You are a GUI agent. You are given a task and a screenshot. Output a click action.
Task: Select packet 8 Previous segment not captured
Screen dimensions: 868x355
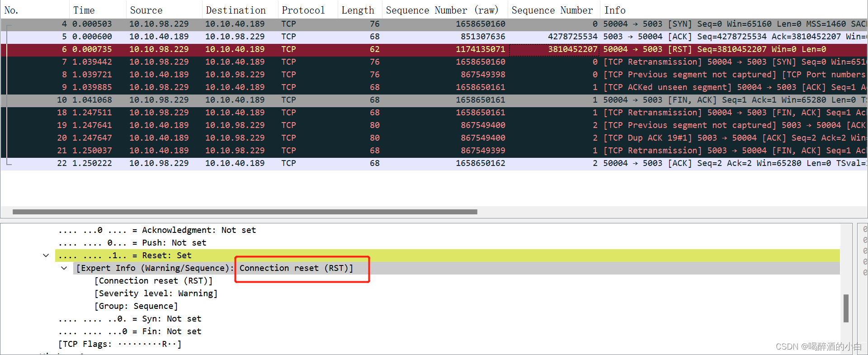click(434, 75)
